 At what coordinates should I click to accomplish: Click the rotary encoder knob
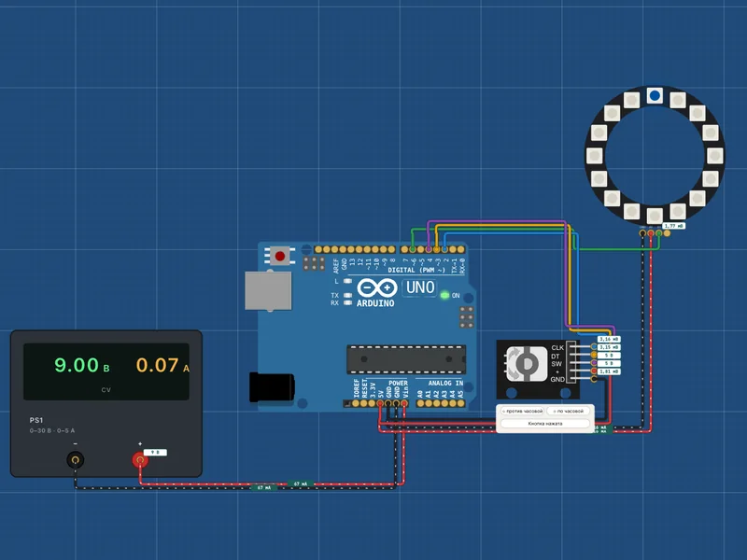(x=527, y=364)
